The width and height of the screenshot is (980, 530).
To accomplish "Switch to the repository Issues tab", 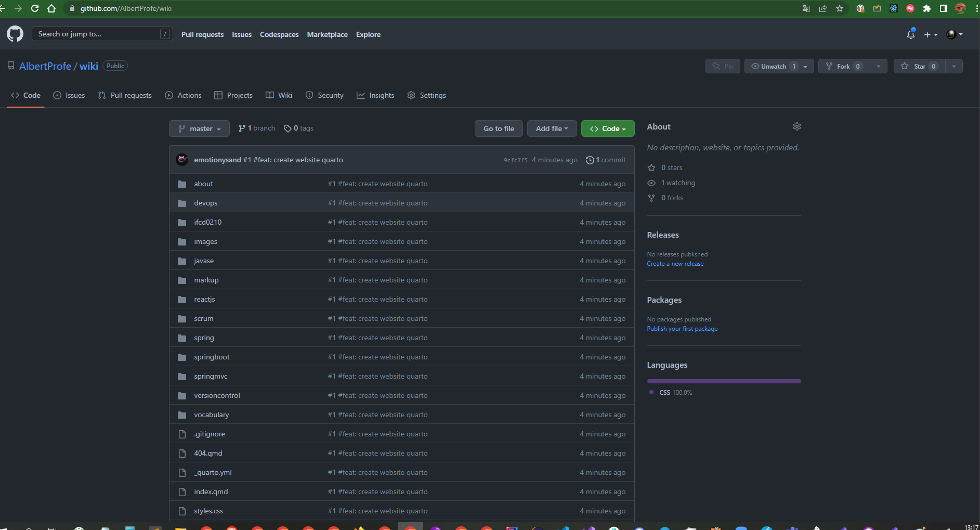I will [69, 95].
